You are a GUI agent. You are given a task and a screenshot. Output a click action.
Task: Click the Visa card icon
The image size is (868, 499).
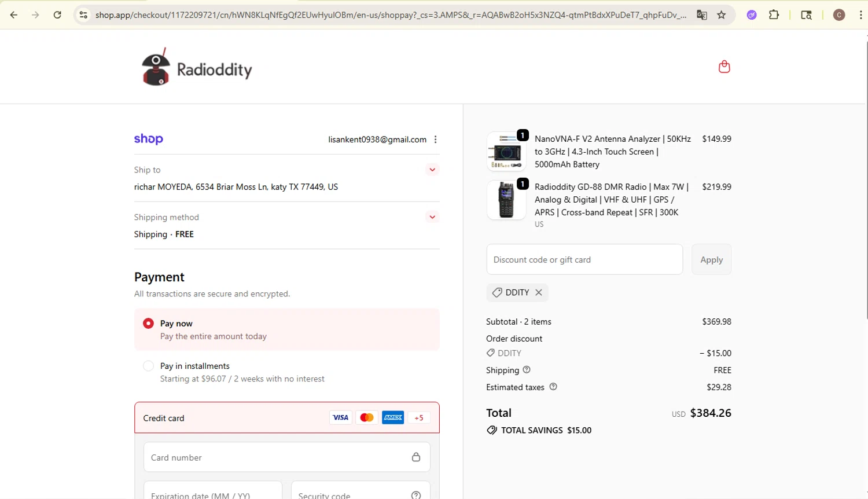[341, 417]
